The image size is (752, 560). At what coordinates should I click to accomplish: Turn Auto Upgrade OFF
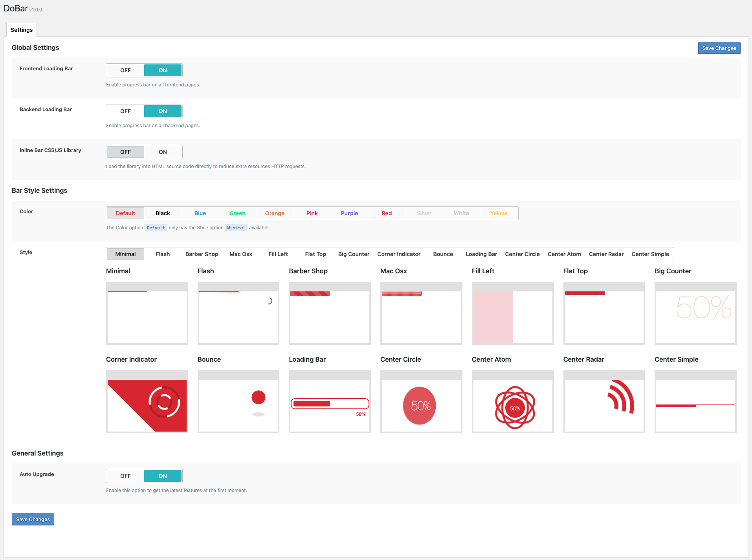click(x=125, y=476)
